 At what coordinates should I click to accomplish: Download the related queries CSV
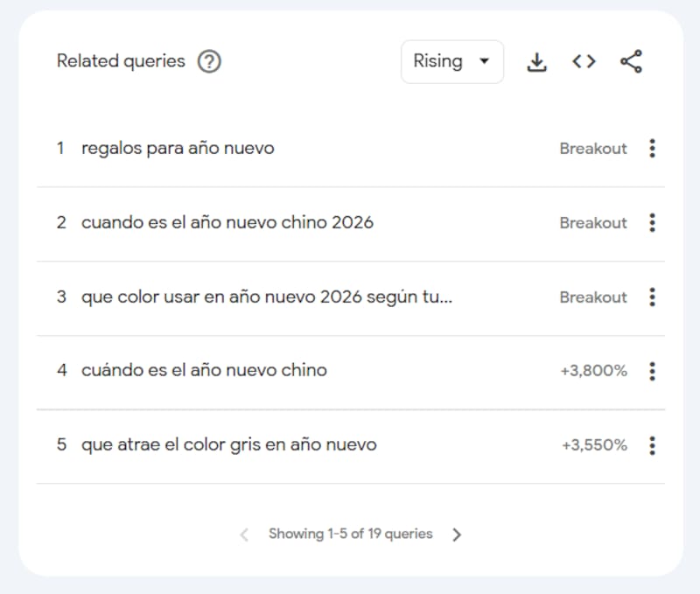[x=536, y=62]
